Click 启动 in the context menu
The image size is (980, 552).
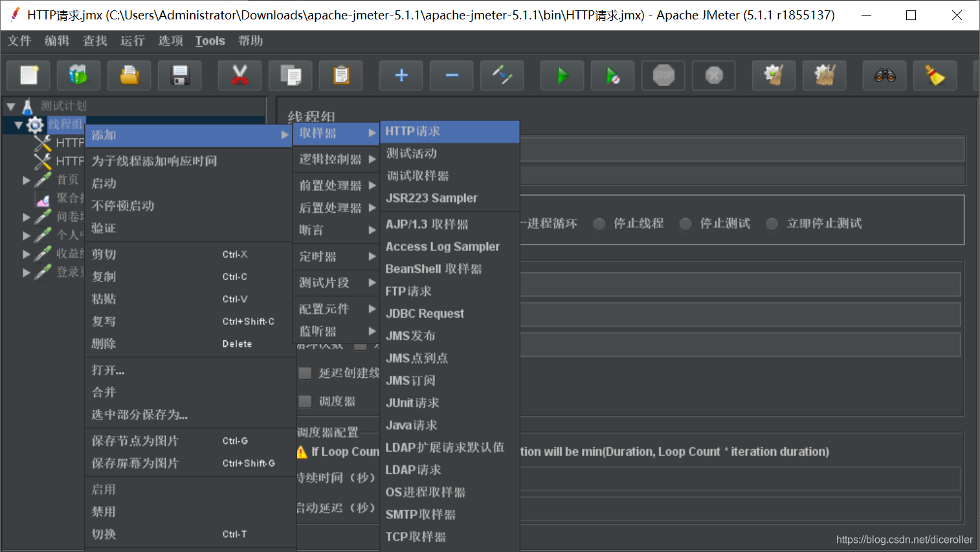click(x=188, y=184)
